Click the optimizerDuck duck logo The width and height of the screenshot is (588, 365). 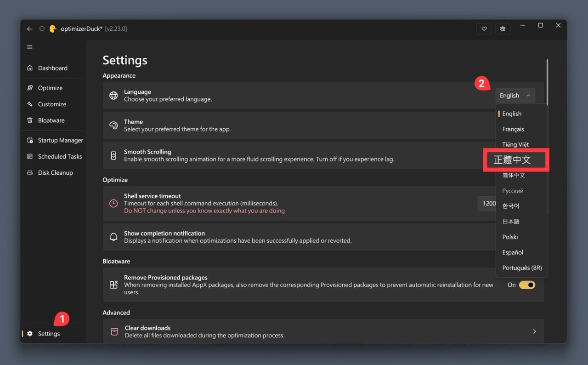point(53,29)
